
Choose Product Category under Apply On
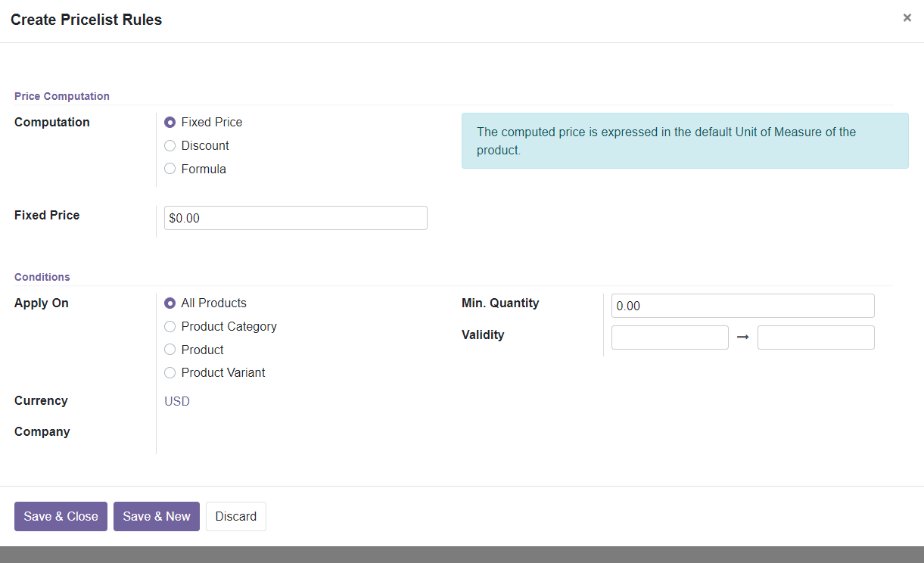170,326
